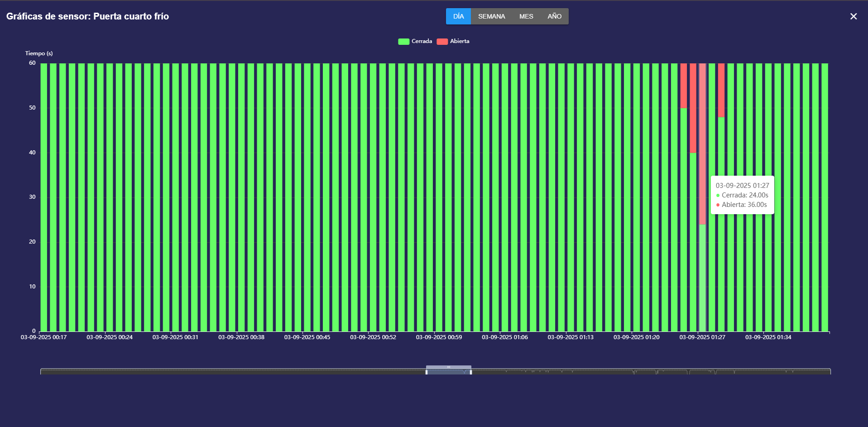Click the zoom slider track far right area

pyautogui.click(x=806, y=372)
